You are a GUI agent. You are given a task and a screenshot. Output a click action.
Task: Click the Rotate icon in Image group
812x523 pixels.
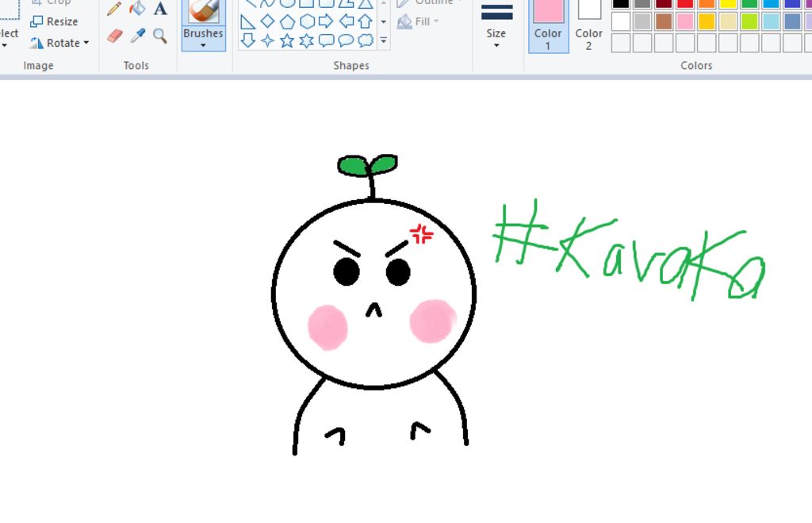(36, 43)
